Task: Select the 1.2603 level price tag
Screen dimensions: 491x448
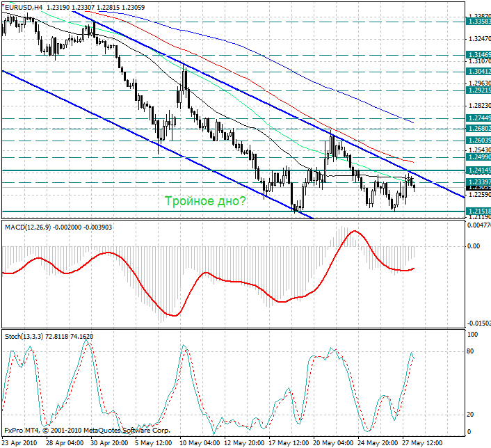Action: pyautogui.click(x=478, y=140)
